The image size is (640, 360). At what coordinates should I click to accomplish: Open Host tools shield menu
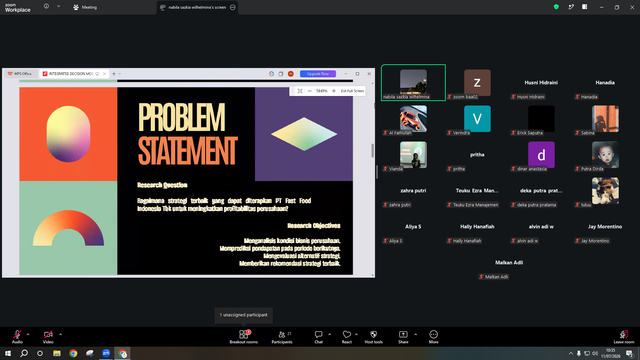tap(373, 337)
